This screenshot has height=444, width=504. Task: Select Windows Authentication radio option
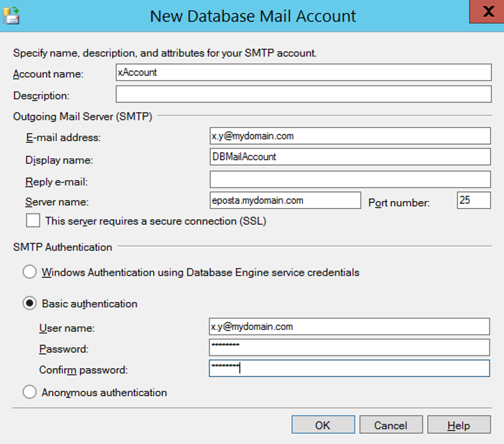29,272
